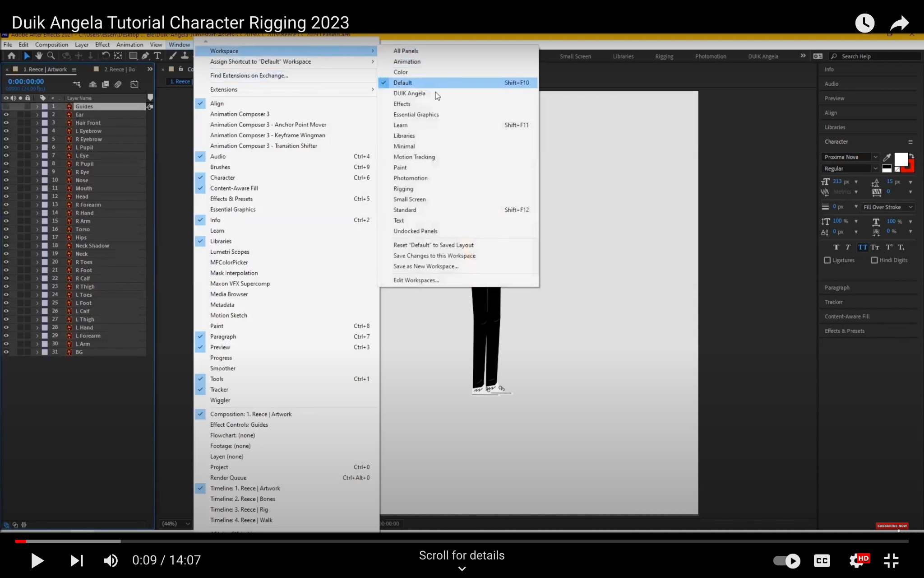Select the Clone Stamp tool
The height and width of the screenshot is (578, 924).
[x=185, y=56]
